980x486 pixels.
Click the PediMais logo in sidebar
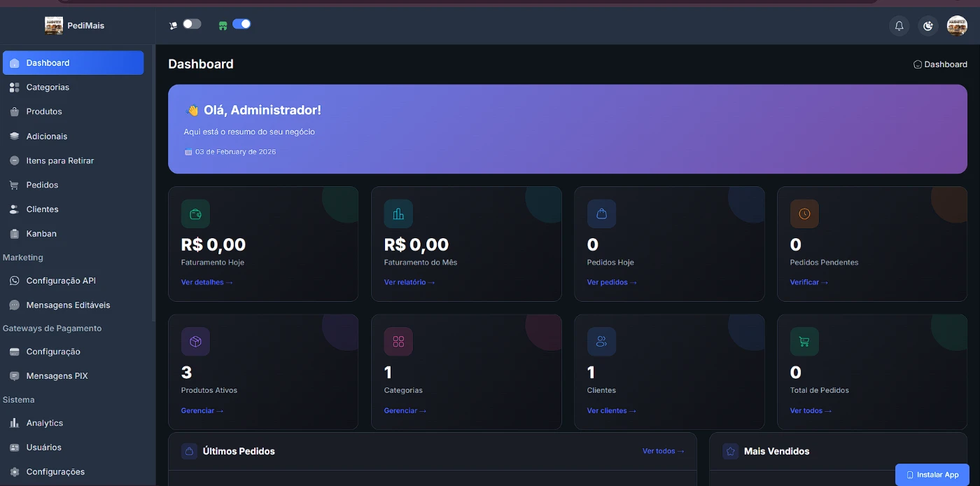75,26
